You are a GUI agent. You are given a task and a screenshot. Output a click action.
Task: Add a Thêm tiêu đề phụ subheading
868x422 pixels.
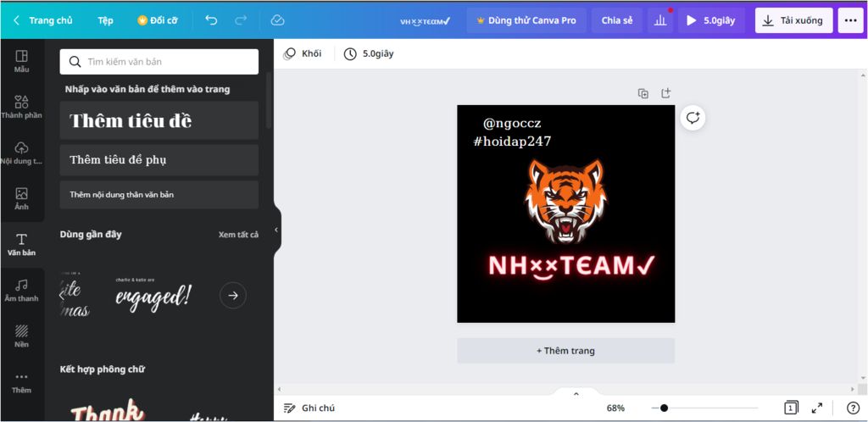point(159,160)
